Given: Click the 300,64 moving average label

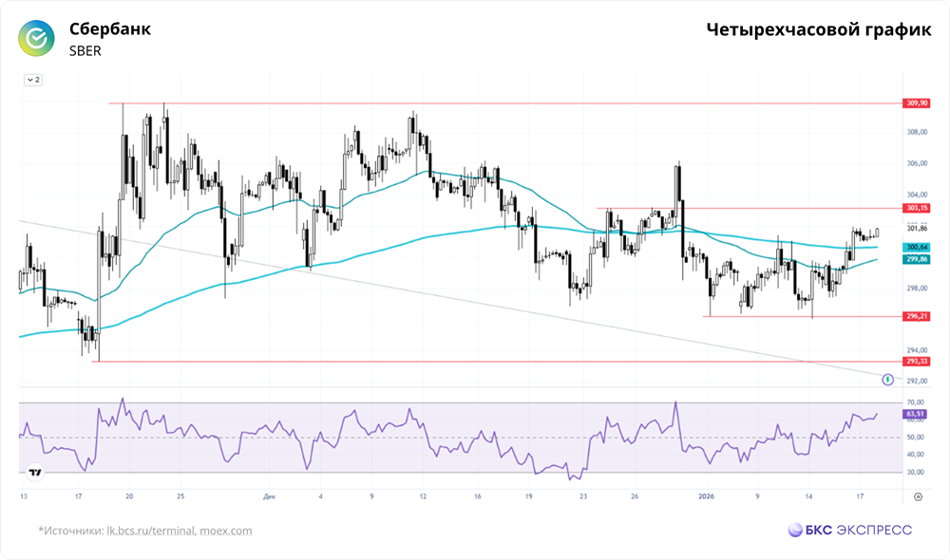Looking at the screenshot, I should 917,247.
